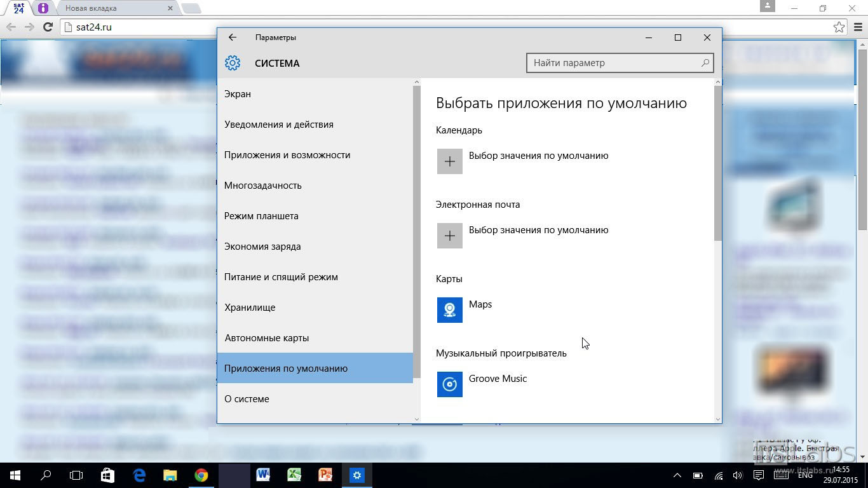The height and width of the screenshot is (488, 868).
Task: Open PowerPoint from the taskbar
Action: coord(325,475)
